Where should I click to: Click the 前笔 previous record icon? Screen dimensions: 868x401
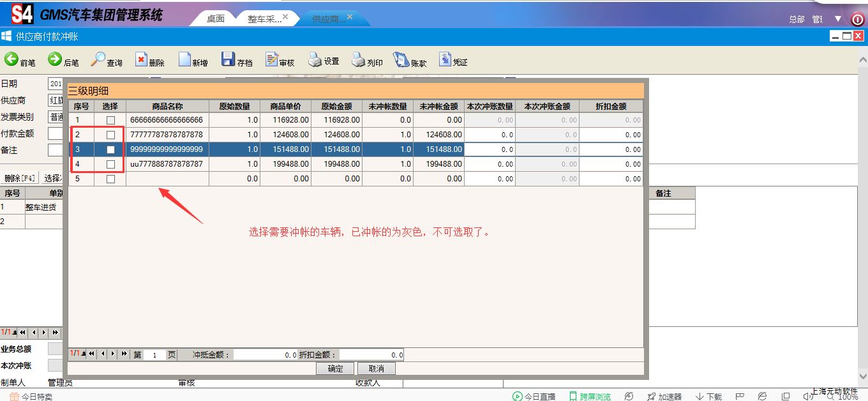pyautogui.click(x=12, y=60)
